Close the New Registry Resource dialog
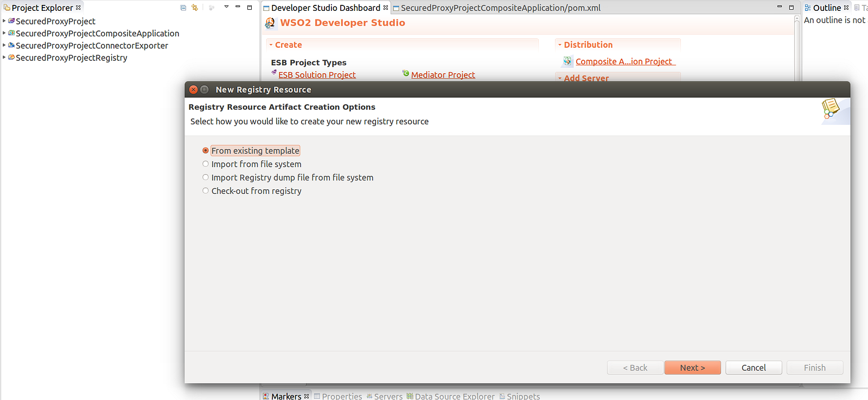 point(194,90)
